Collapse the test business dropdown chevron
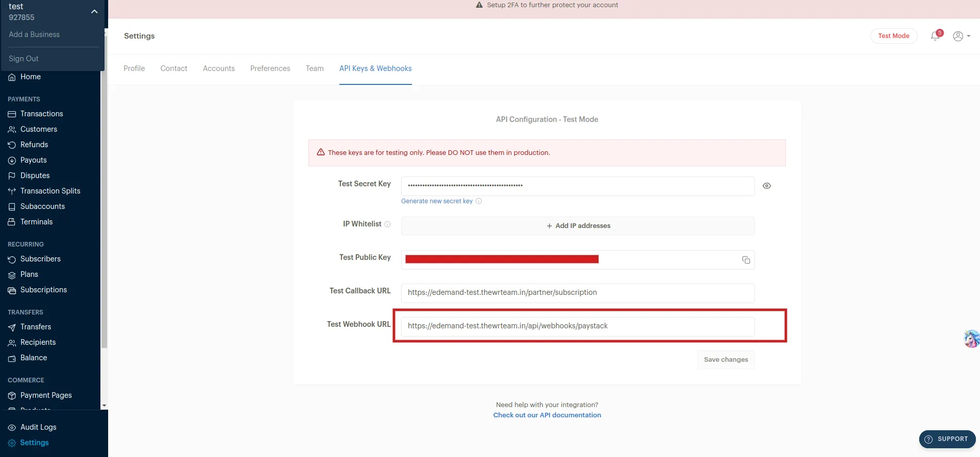 click(94, 11)
